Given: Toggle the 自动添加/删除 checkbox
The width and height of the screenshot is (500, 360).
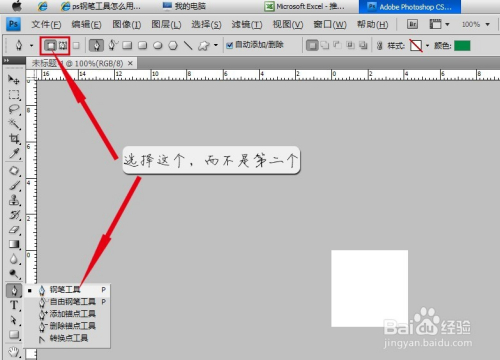Looking at the screenshot, I should click(x=229, y=45).
